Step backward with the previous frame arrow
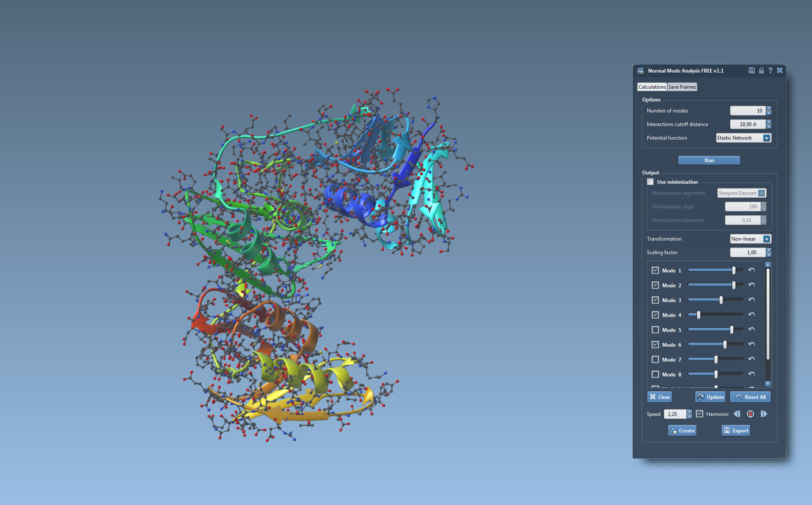This screenshot has width=812, height=505. point(737,414)
